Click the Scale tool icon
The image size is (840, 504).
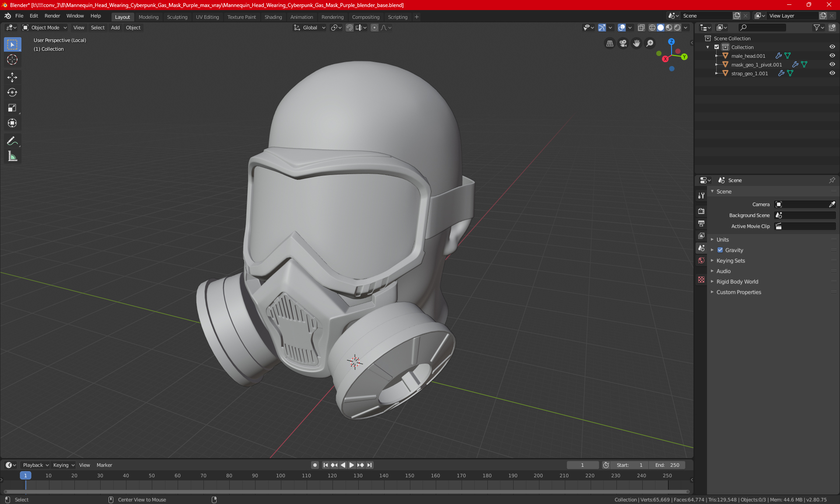point(12,107)
